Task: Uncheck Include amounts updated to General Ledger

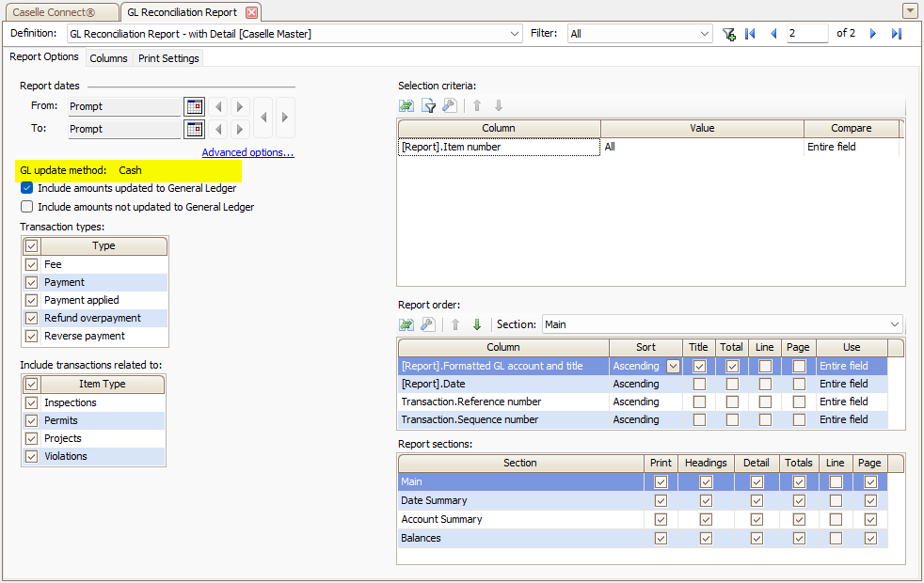Action: click(25, 187)
